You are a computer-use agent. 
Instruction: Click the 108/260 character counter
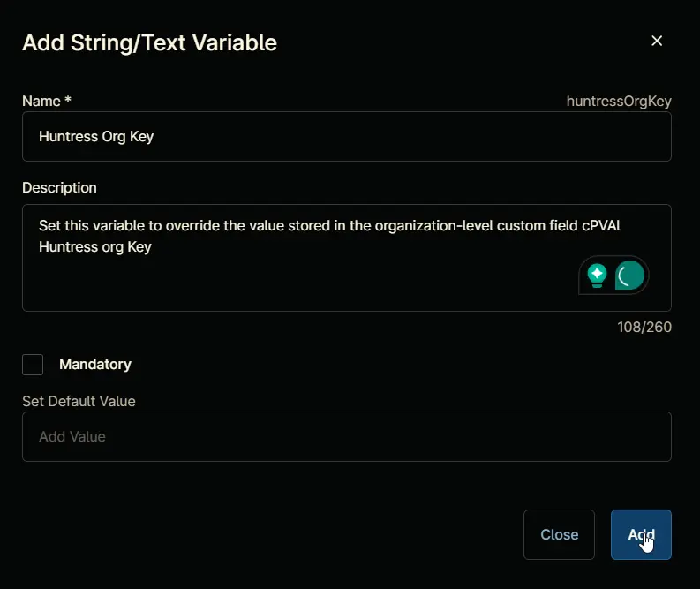[x=644, y=327]
